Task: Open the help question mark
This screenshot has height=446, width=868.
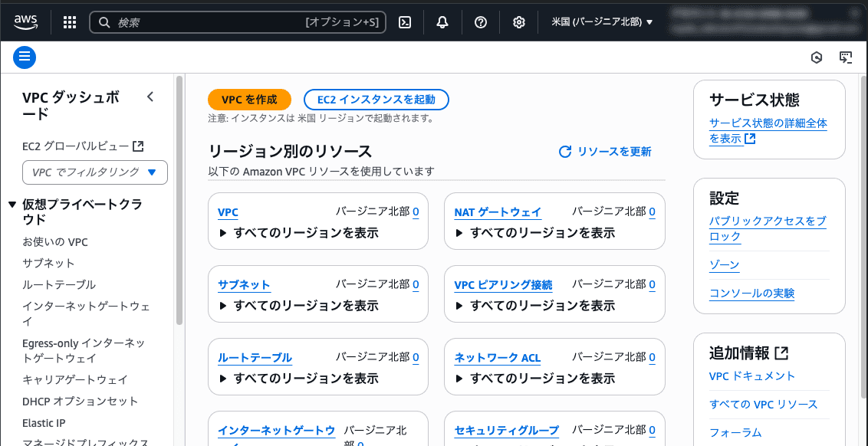Action: pyautogui.click(x=481, y=22)
